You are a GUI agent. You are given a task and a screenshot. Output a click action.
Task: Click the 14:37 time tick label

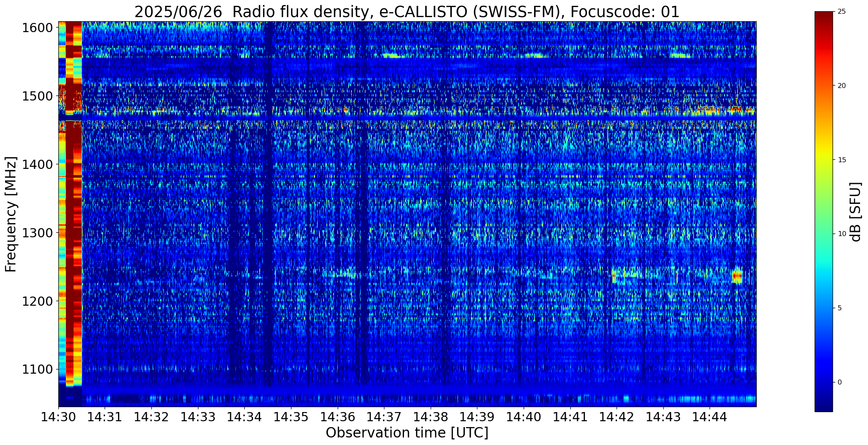pyautogui.click(x=384, y=417)
